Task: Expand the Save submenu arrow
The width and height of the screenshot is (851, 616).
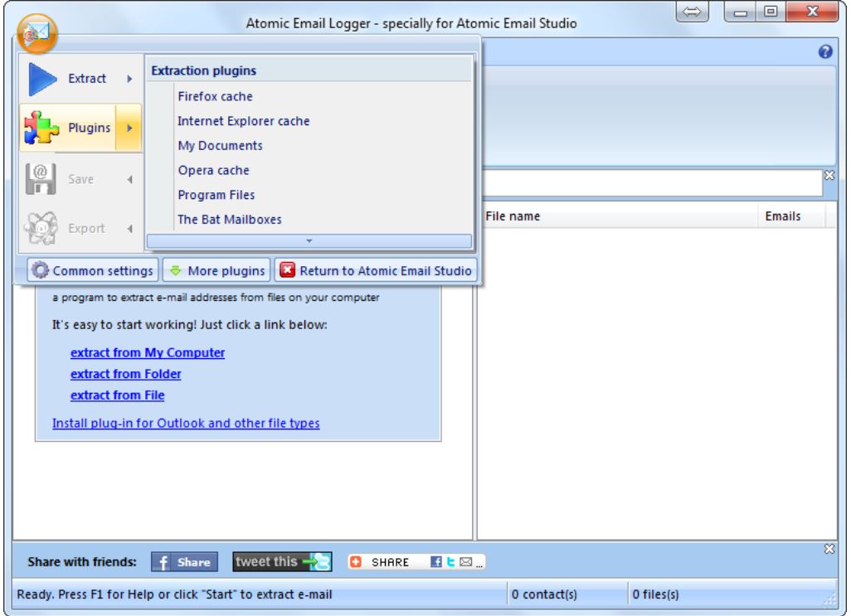Action: (129, 179)
